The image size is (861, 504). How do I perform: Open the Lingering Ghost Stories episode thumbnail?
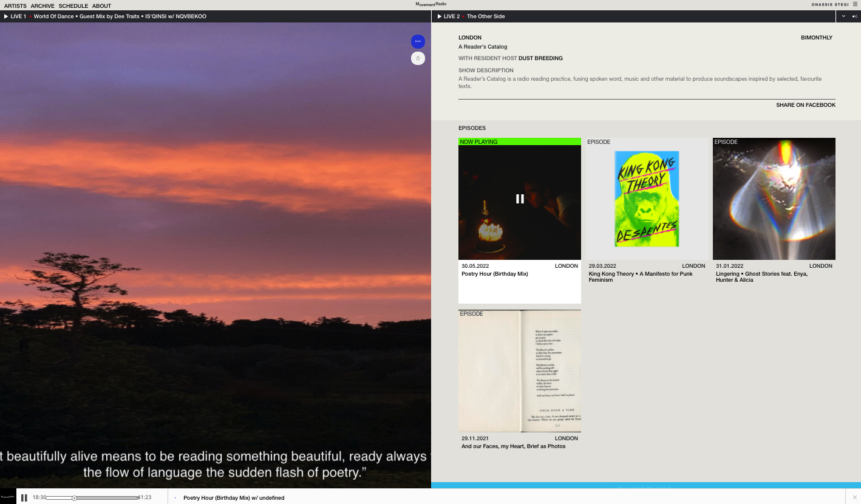point(774,199)
